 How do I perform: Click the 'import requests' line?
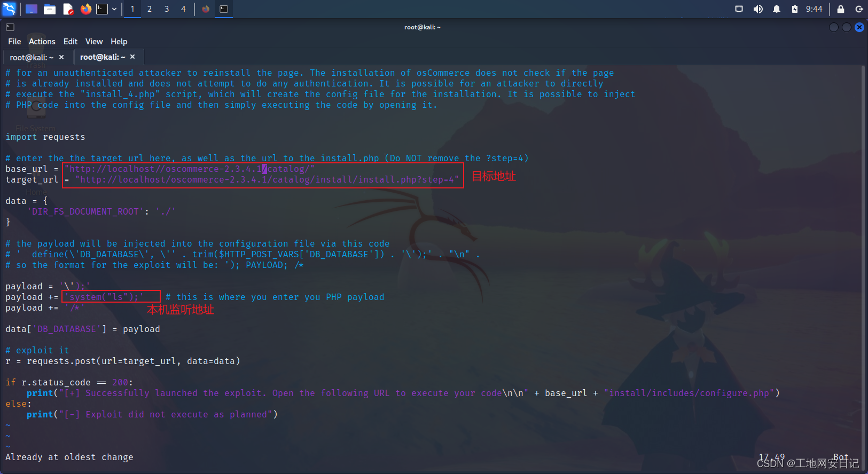[45, 137]
